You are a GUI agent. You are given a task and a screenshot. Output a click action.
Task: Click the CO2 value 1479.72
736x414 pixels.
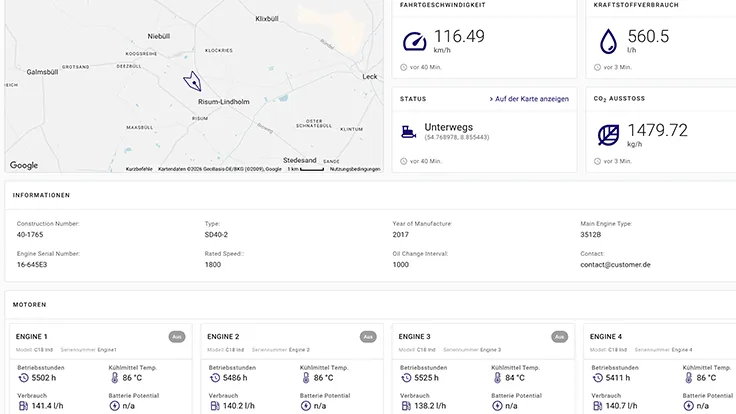pyautogui.click(x=658, y=130)
